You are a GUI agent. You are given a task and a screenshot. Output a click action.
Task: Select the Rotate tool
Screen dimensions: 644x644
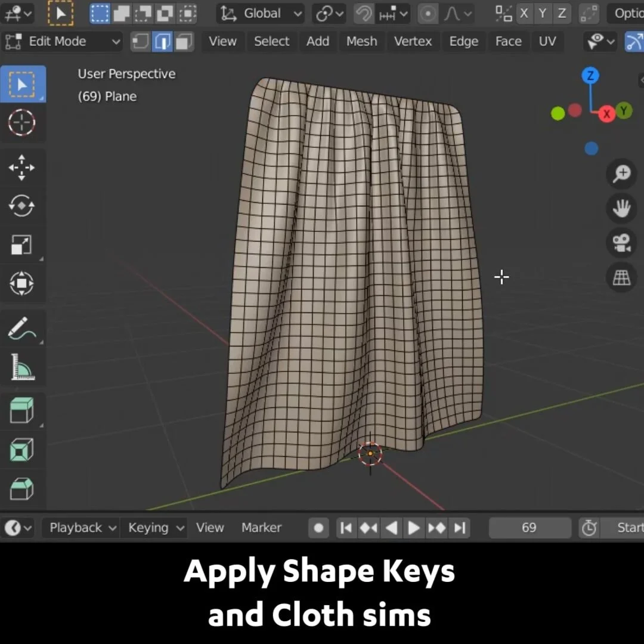[23, 206]
